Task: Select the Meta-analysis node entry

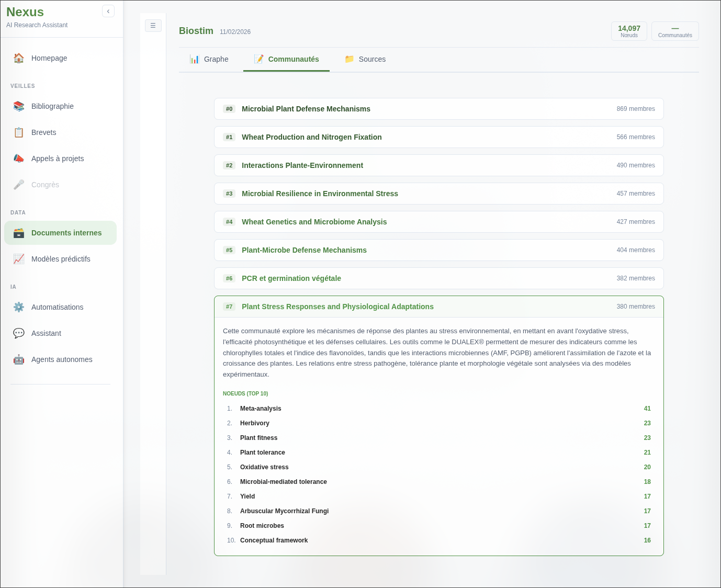Action: 261,409
